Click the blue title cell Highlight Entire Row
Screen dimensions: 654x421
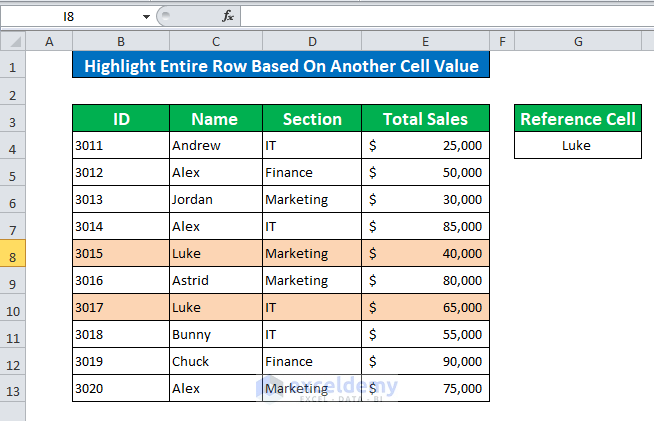[281, 67]
